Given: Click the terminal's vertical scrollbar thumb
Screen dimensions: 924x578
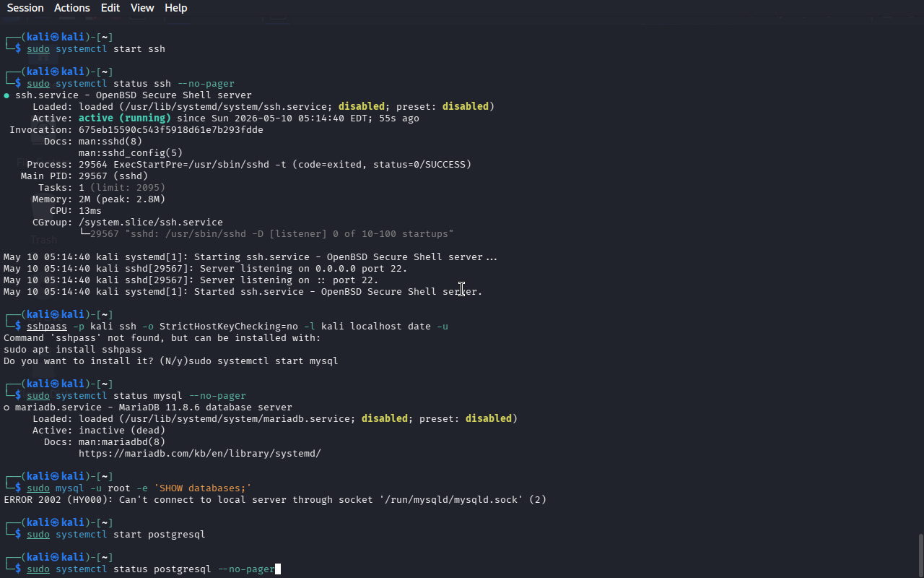Looking at the screenshot, I should (x=920, y=556).
